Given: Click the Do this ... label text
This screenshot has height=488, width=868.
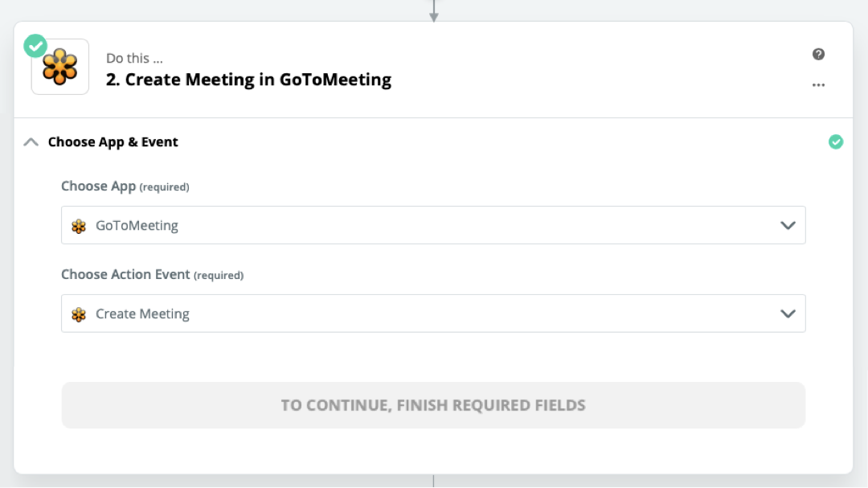Looking at the screenshot, I should click(134, 58).
